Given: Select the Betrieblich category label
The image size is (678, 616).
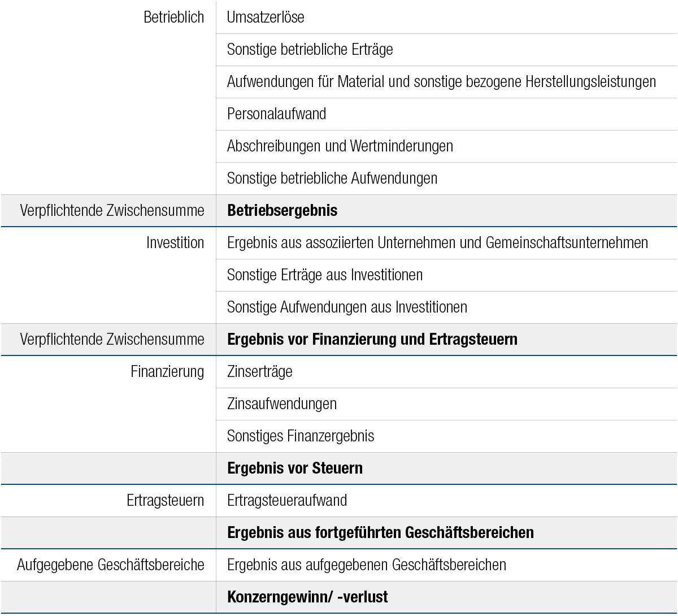Looking at the screenshot, I should 173,18.
